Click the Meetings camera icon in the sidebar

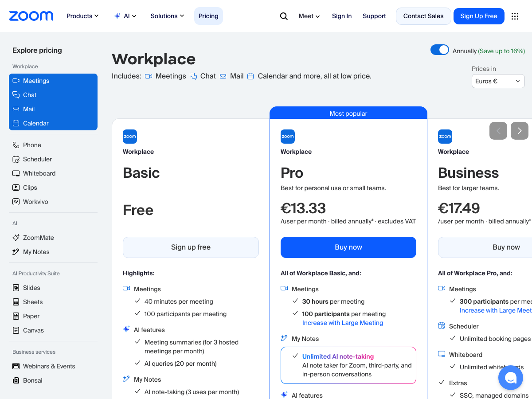click(x=16, y=81)
